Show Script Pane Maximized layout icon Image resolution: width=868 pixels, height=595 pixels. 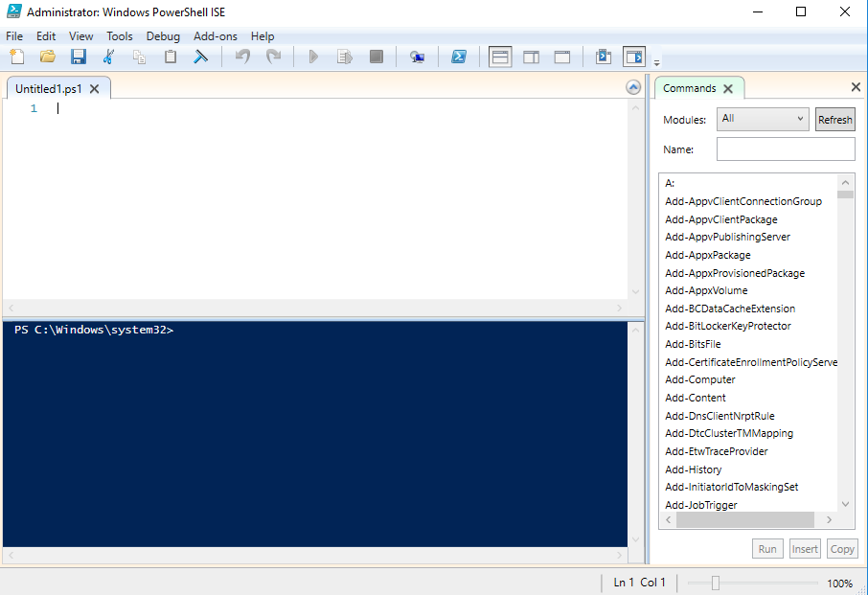561,57
